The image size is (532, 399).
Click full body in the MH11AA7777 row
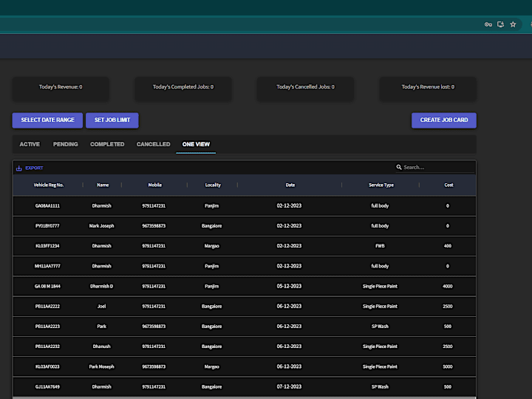point(380,266)
